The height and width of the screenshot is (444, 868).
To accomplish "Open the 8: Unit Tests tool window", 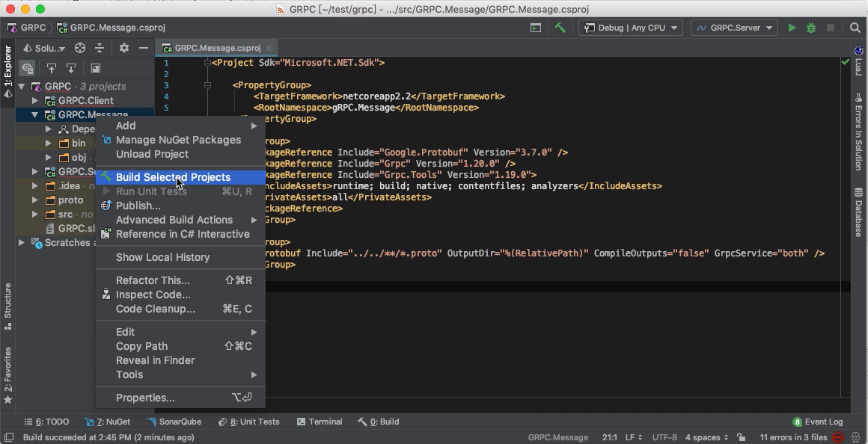I will point(248,422).
